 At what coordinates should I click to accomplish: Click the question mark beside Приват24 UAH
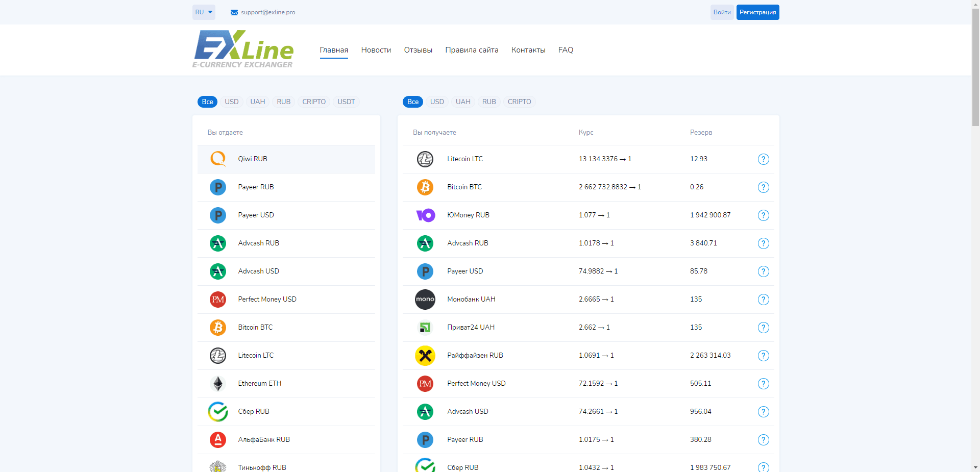point(763,328)
